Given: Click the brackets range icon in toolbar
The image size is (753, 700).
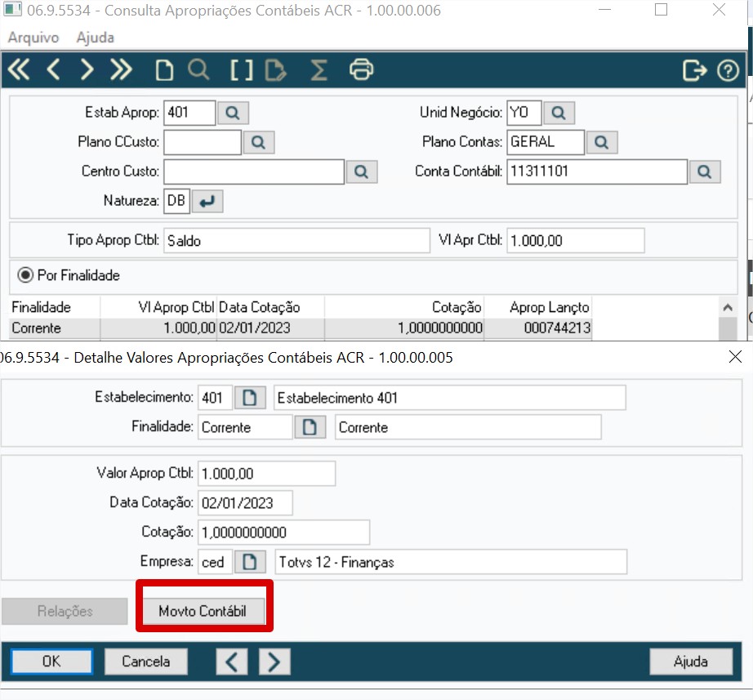Looking at the screenshot, I should (x=241, y=70).
